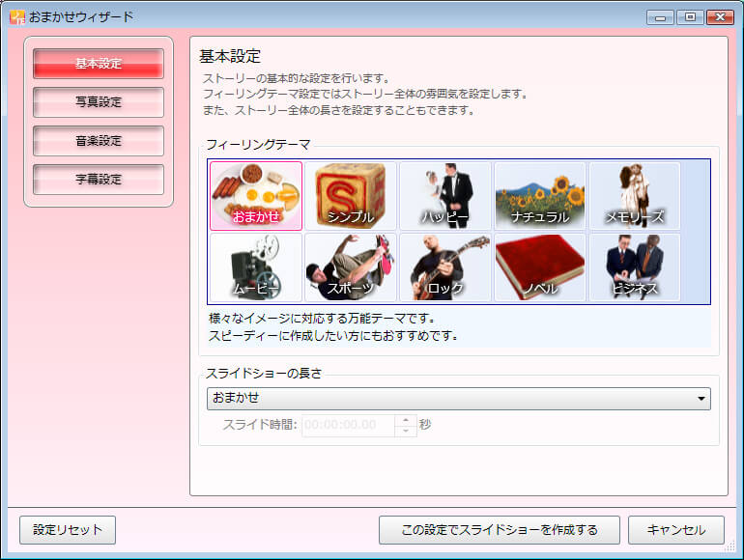Click the 設定リセット button
The height and width of the screenshot is (560, 744).
pyautogui.click(x=68, y=530)
